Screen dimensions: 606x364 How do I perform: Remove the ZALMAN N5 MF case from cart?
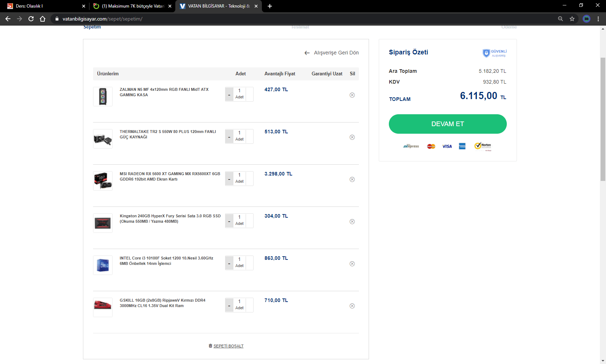352,95
